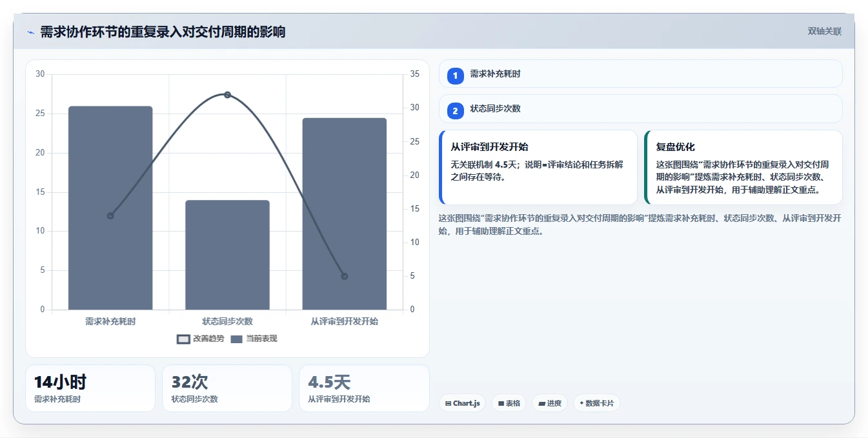Open the 4.5天 metric card
This screenshot has width=868, height=438.
click(364, 388)
